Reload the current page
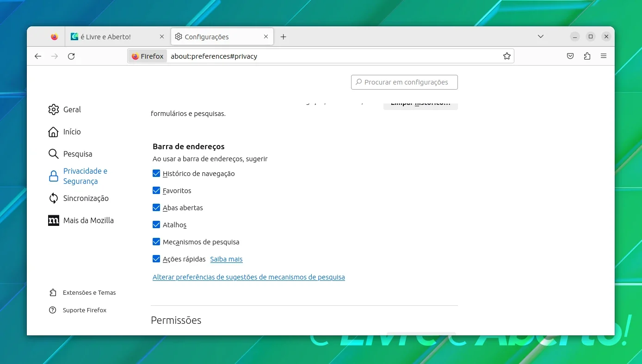The width and height of the screenshot is (642, 364). (x=71, y=56)
